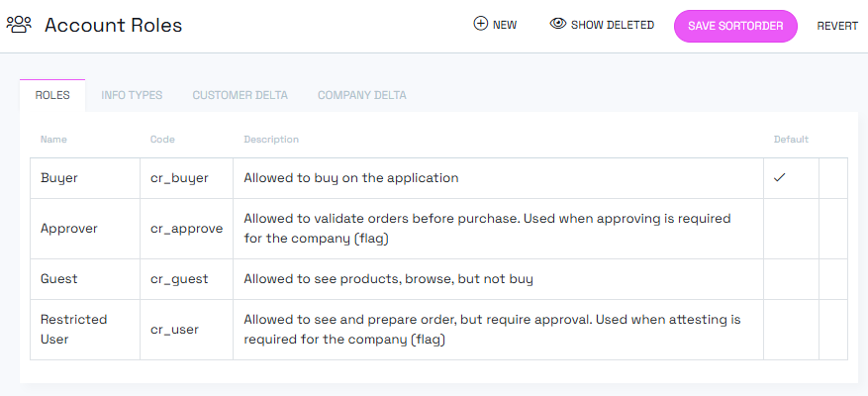868x396 pixels.
Task: Click the Guest role name
Action: (x=58, y=279)
